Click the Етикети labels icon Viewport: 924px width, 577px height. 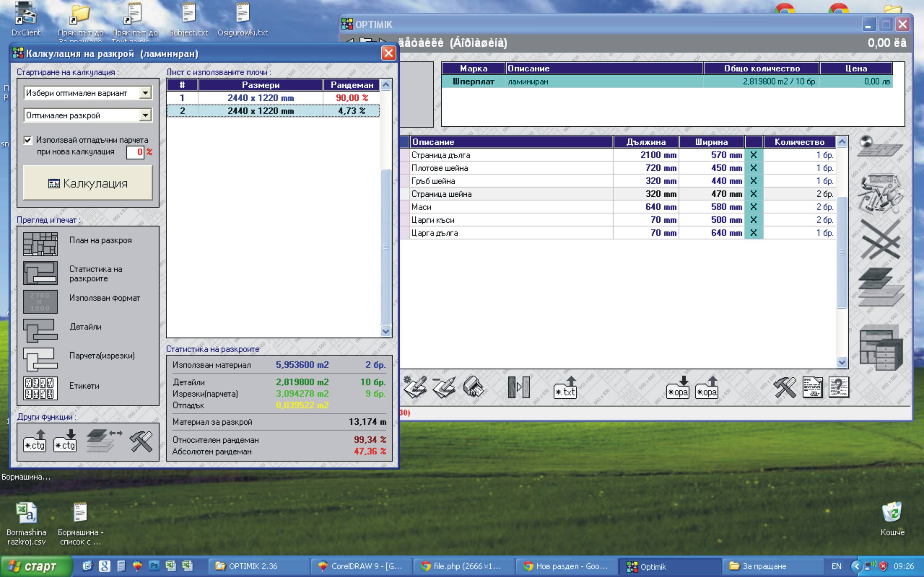point(40,388)
